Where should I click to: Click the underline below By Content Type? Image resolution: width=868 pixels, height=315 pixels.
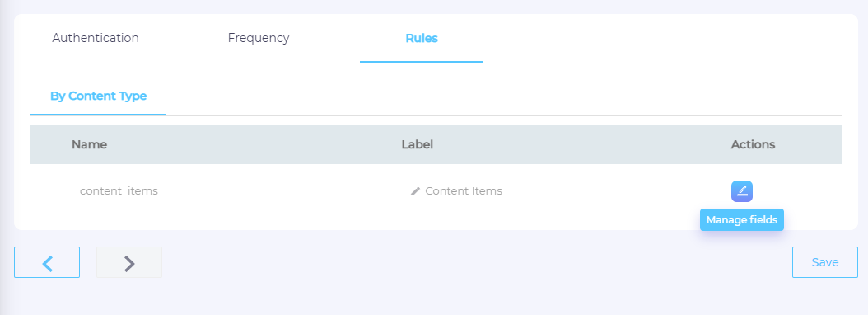(x=99, y=115)
